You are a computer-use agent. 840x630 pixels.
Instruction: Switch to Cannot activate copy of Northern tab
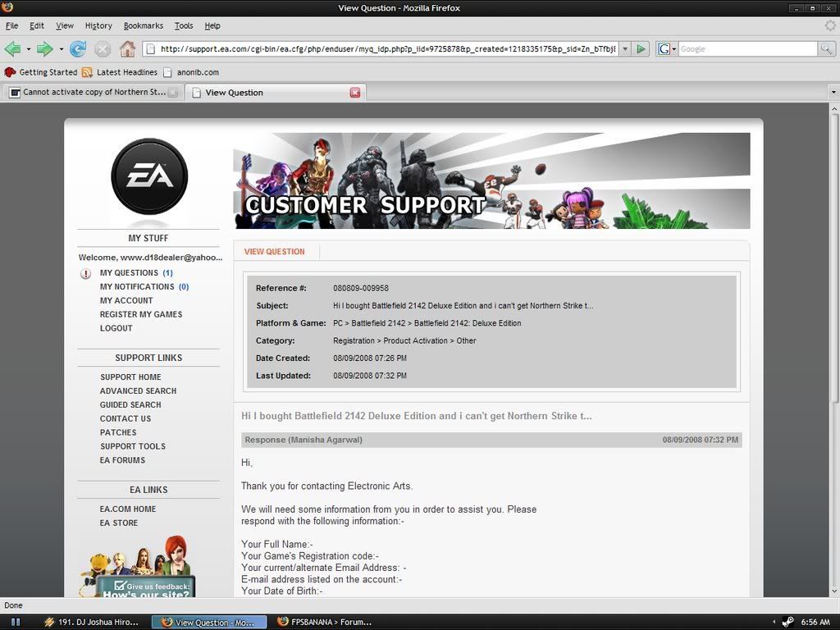point(94,92)
